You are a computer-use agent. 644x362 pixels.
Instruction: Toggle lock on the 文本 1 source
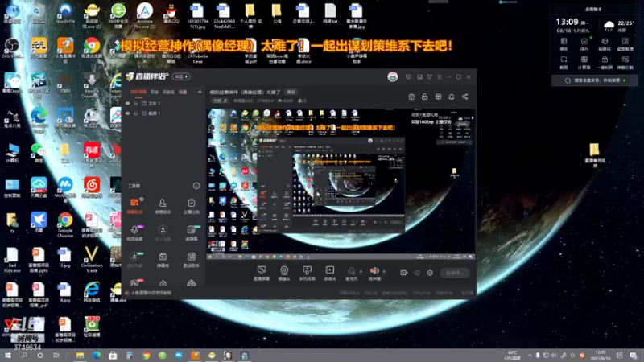pos(135,104)
